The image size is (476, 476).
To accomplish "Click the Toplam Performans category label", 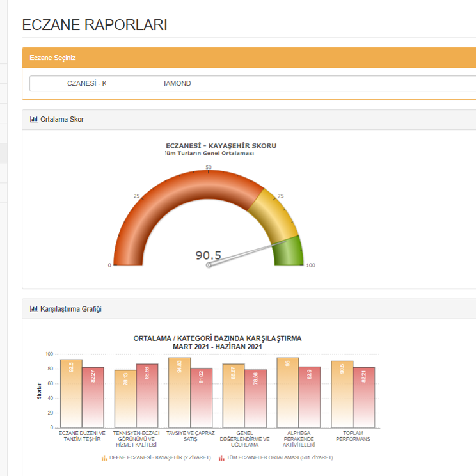I will [353, 436].
